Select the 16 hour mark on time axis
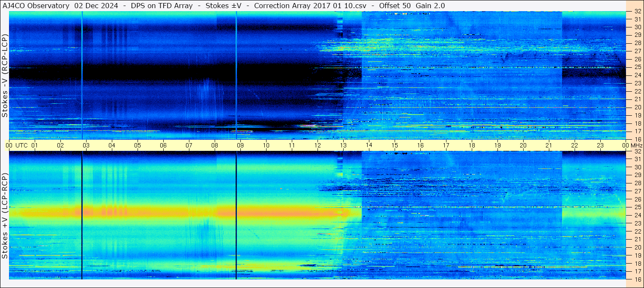 [x=420, y=145]
